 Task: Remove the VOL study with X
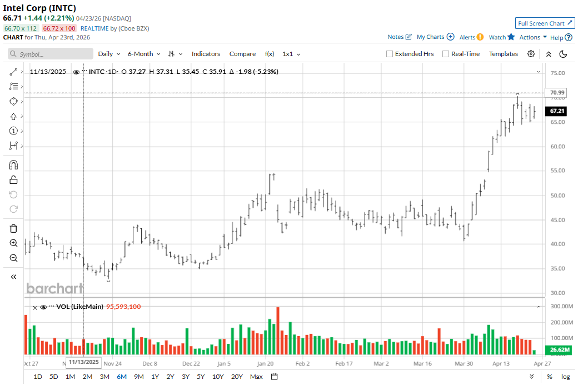tap(35, 308)
